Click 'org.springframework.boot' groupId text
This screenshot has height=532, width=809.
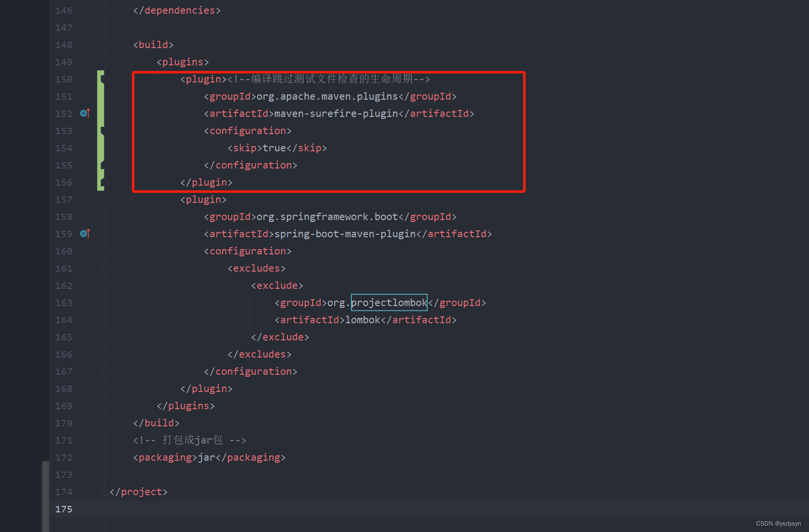(x=327, y=217)
